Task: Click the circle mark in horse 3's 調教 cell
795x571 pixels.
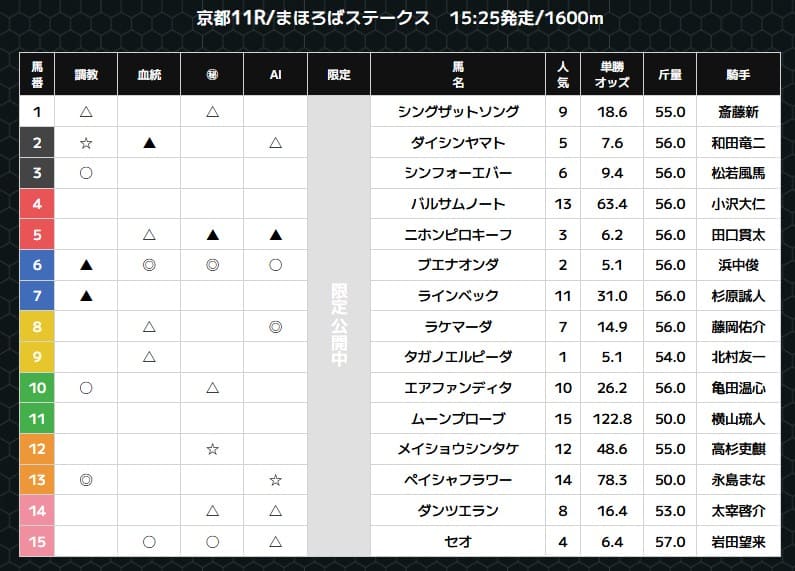Action: [x=86, y=173]
